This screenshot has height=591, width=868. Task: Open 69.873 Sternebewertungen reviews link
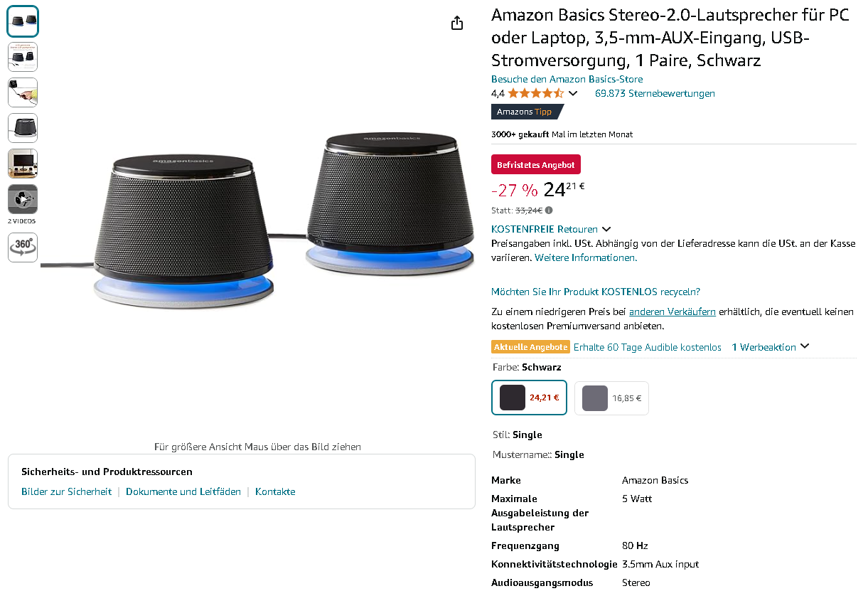pyautogui.click(x=655, y=93)
